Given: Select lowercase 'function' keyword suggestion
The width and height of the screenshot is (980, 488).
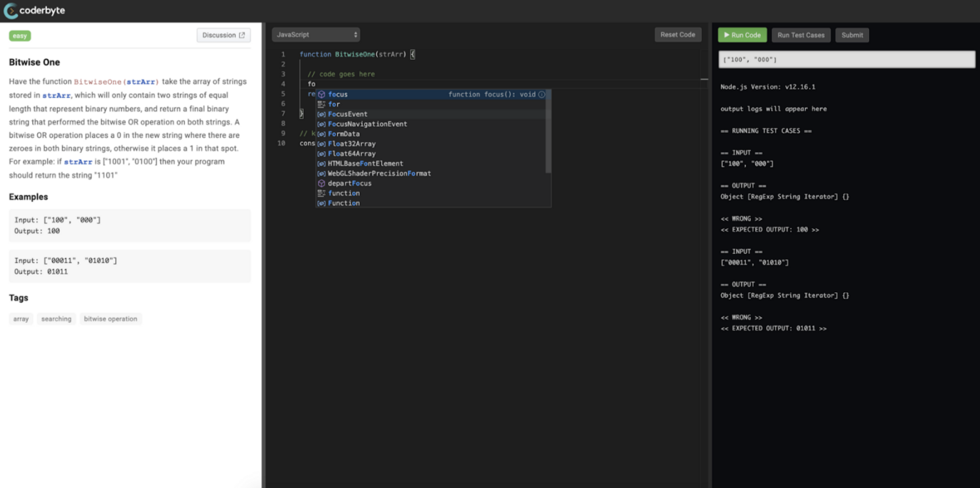Looking at the screenshot, I should coord(430,193).
